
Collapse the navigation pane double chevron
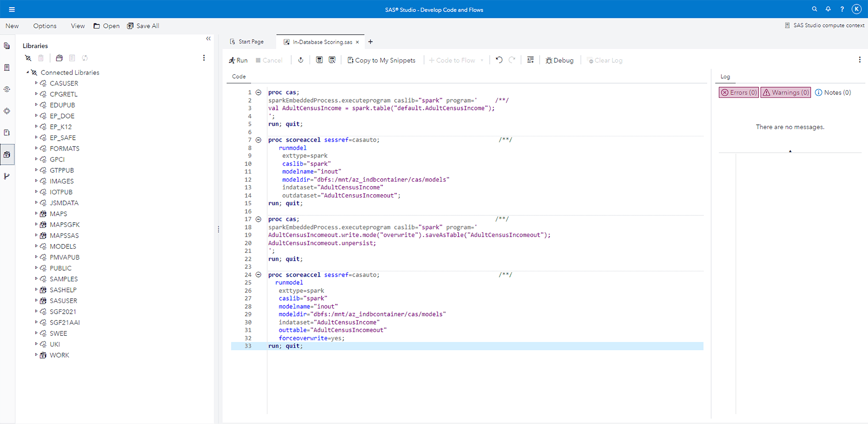coord(208,39)
